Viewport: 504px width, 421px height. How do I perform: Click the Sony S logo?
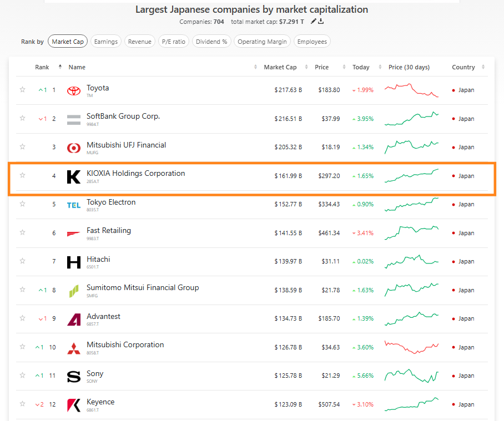74,377
